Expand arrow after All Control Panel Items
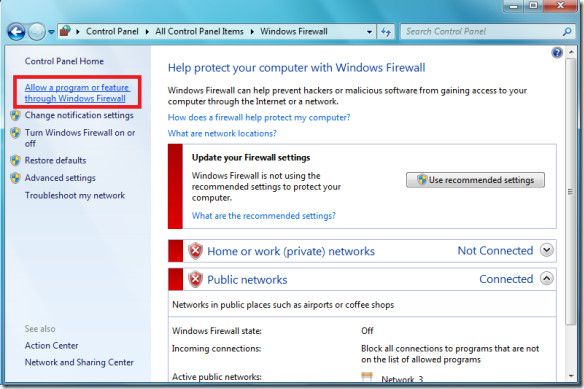This screenshot has height=389, width=584. click(252, 32)
